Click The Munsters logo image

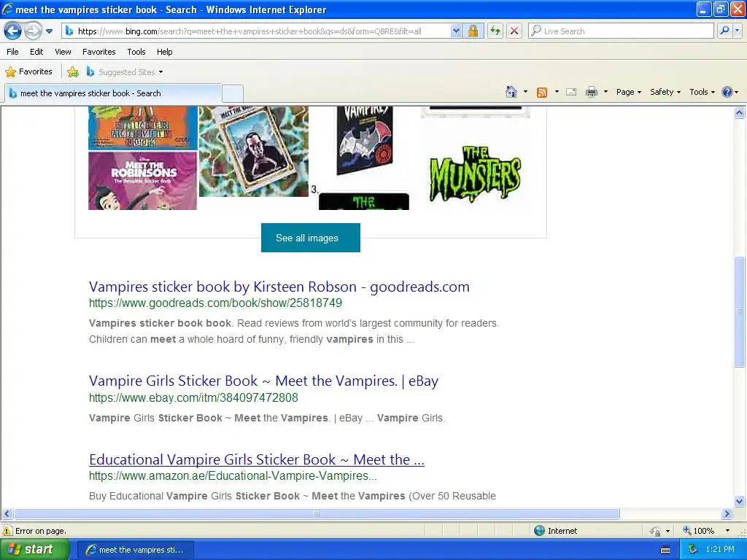(475, 174)
